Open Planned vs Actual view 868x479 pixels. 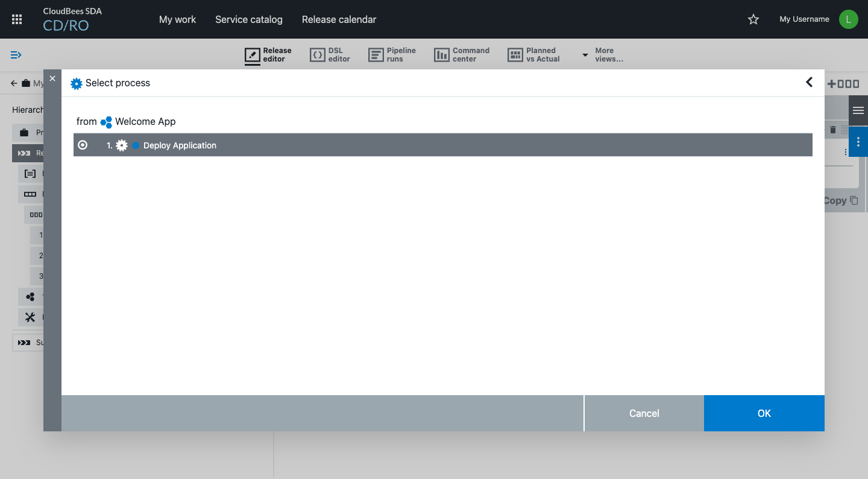coord(533,55)
